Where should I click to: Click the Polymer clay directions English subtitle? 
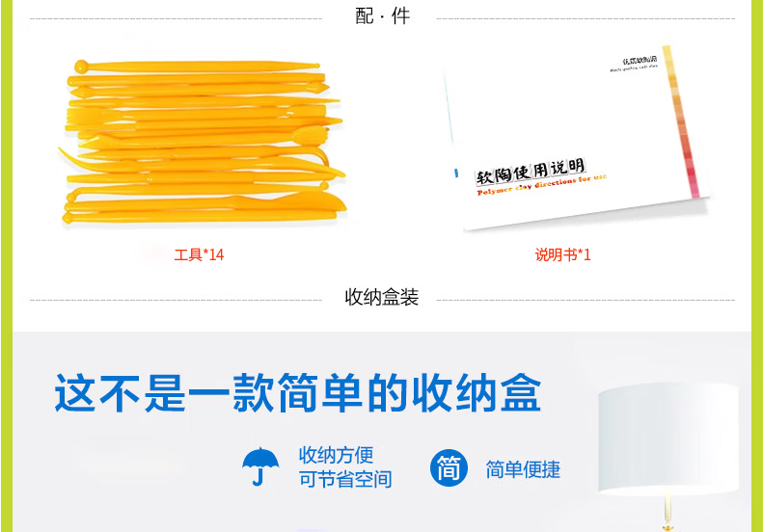click(x=541, y=185)
